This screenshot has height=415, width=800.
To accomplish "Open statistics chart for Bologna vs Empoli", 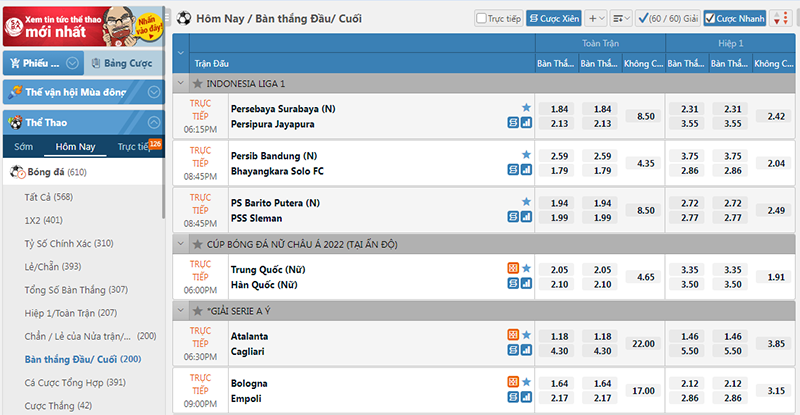I will (x=526, y=399).
